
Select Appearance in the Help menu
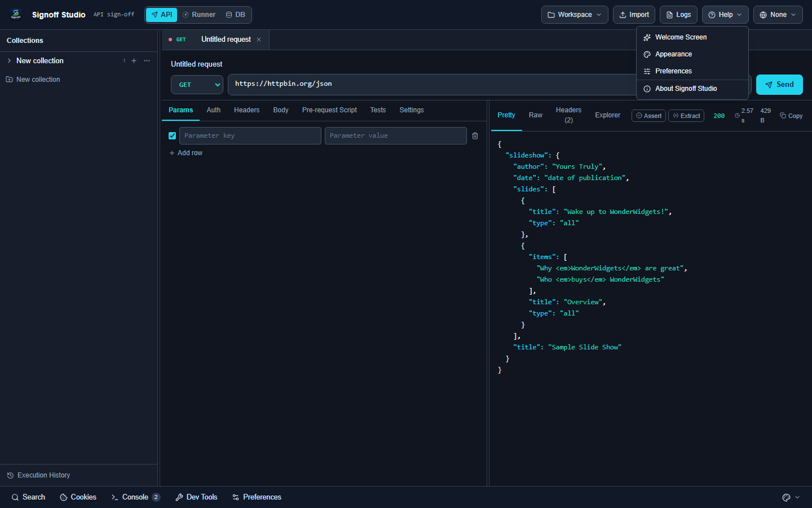(692, 54)
